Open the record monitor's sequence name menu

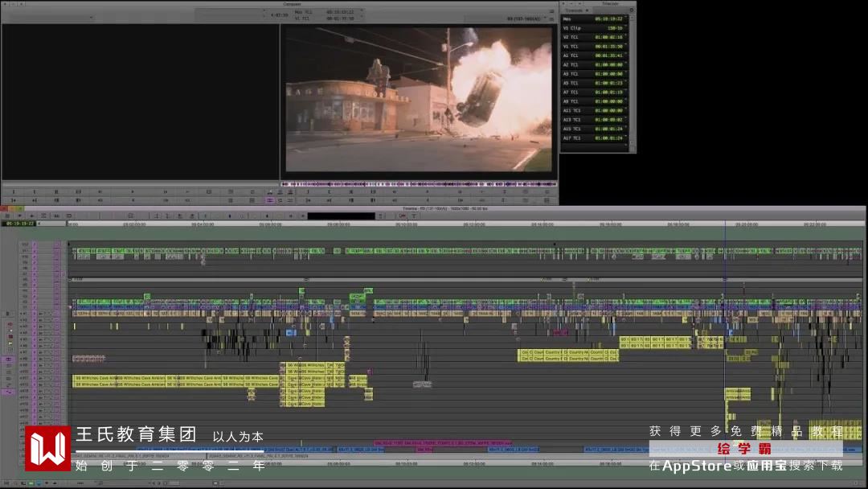point(524,18)
